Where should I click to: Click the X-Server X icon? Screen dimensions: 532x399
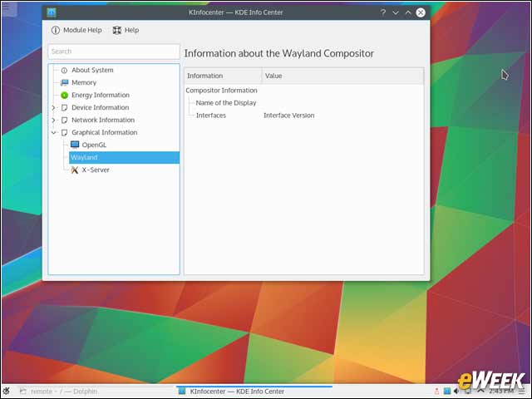click(75, 170)
